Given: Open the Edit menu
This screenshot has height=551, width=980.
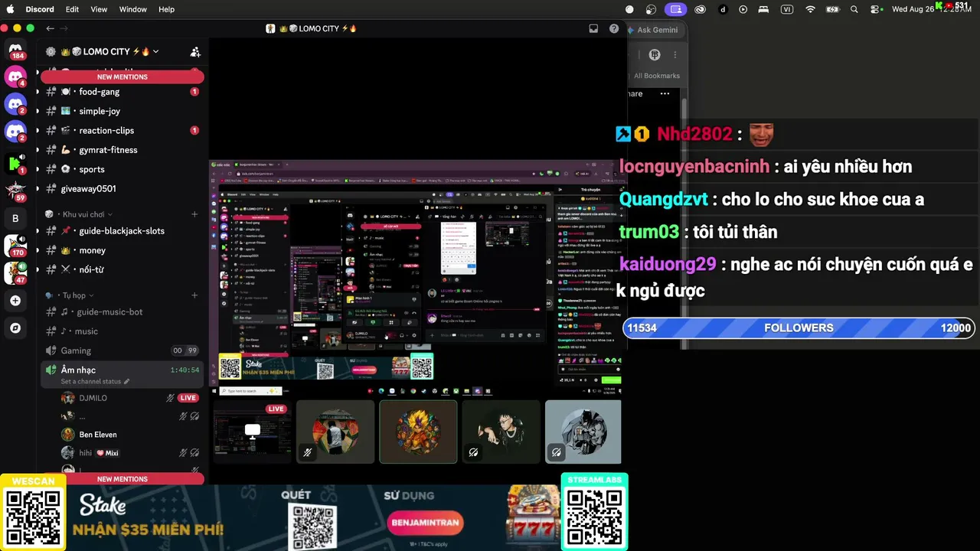Looking at the screenshot, I should [x=72, y=9].
